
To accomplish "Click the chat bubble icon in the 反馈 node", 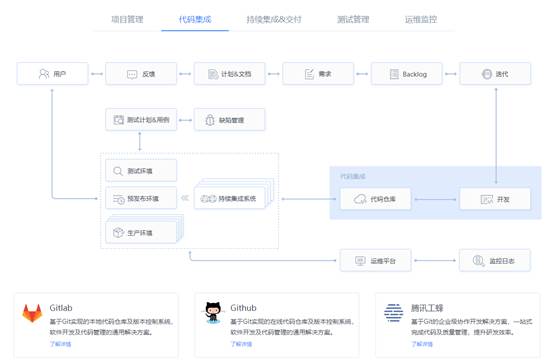I will click(132, 74).
